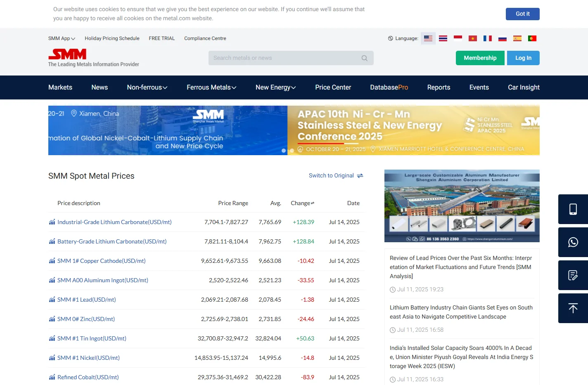Viewport: 588px width, 385px height.
Task: Open chart icon for SMM 1# Copper Cathode
Action: pos(52,261)
